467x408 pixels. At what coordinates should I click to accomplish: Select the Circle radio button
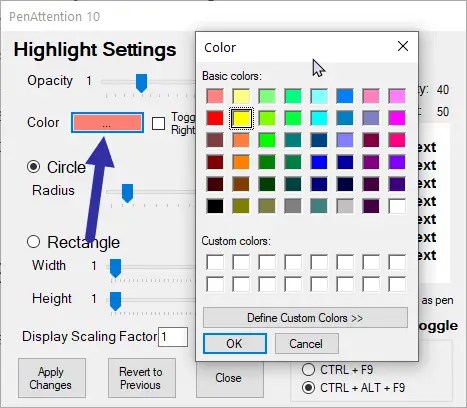(33, 167)
